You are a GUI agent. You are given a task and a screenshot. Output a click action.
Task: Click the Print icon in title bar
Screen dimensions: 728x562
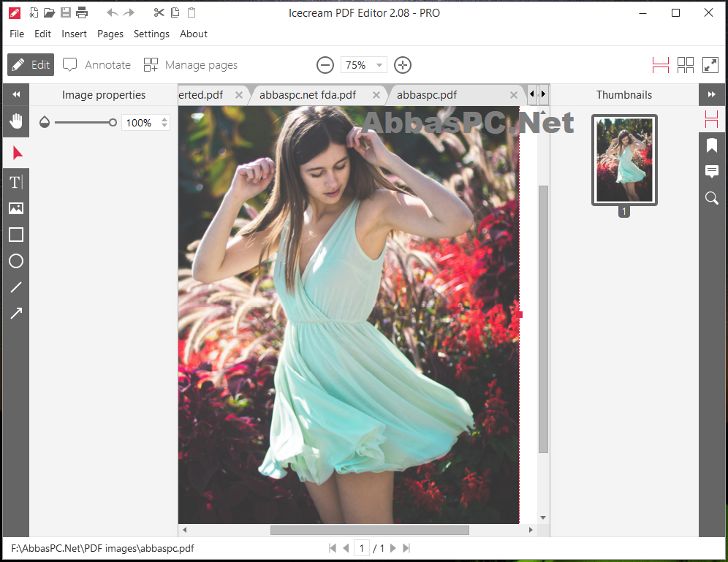pos(82,12)
